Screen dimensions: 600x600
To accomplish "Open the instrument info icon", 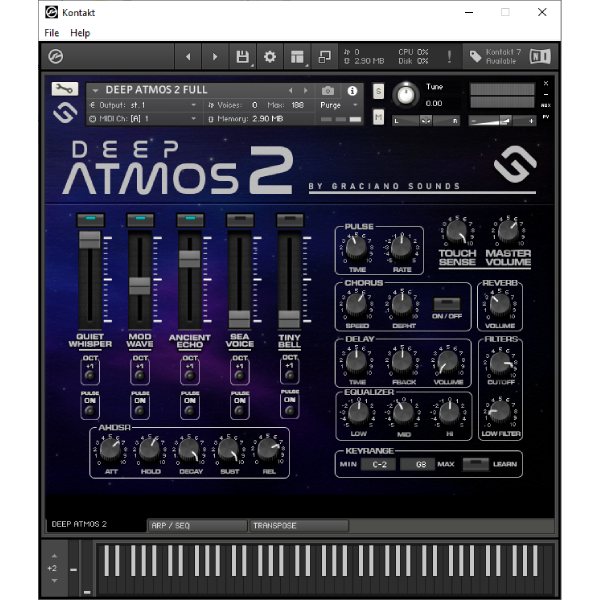I will pyautogui.click(x=352, y=91).
